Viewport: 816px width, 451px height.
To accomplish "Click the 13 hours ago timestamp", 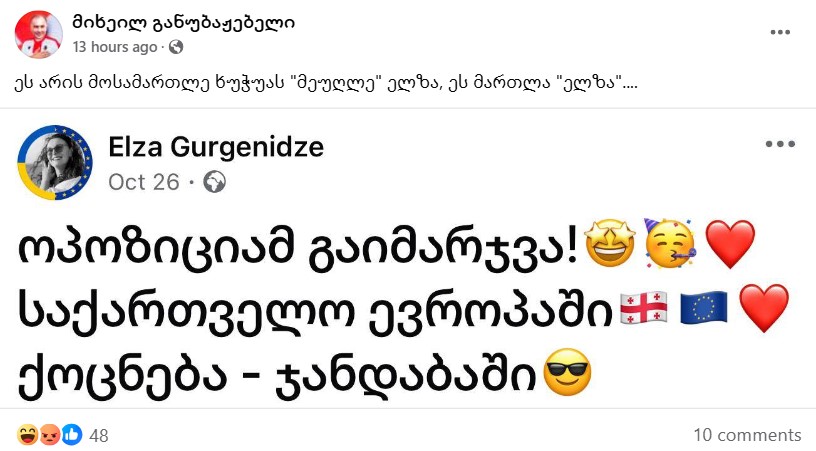I will 115,47.
